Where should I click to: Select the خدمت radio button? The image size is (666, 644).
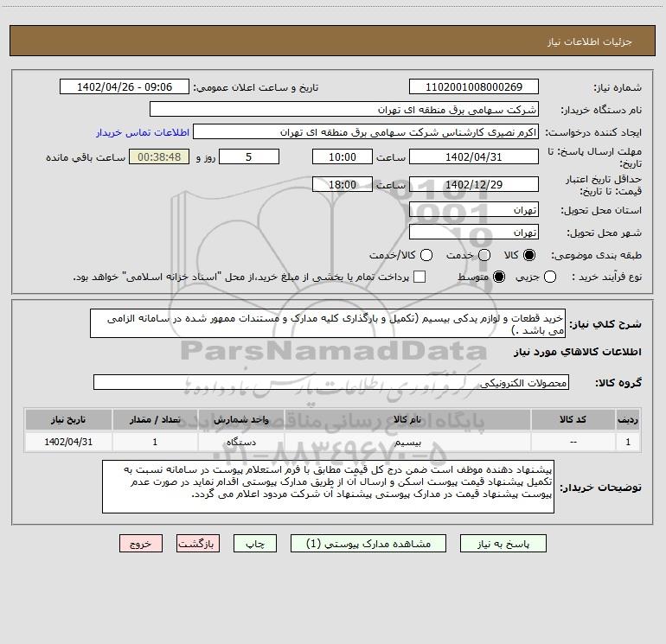484,255
